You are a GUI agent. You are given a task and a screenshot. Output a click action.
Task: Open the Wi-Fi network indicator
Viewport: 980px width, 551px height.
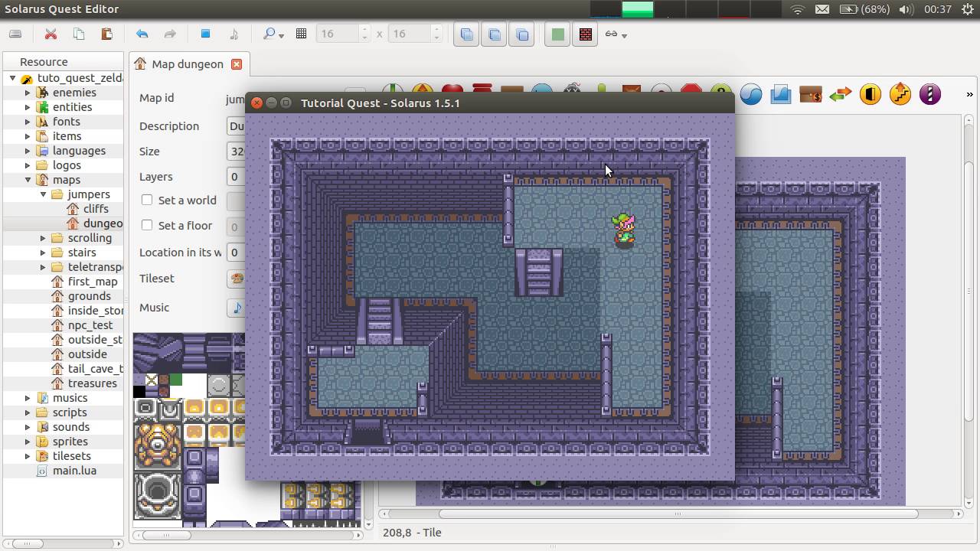798,9
